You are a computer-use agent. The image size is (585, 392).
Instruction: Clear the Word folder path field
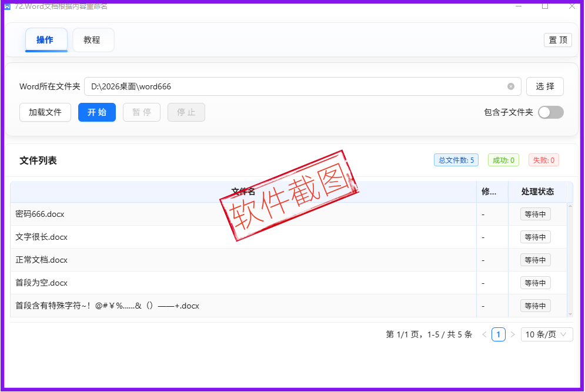[510, 86]
